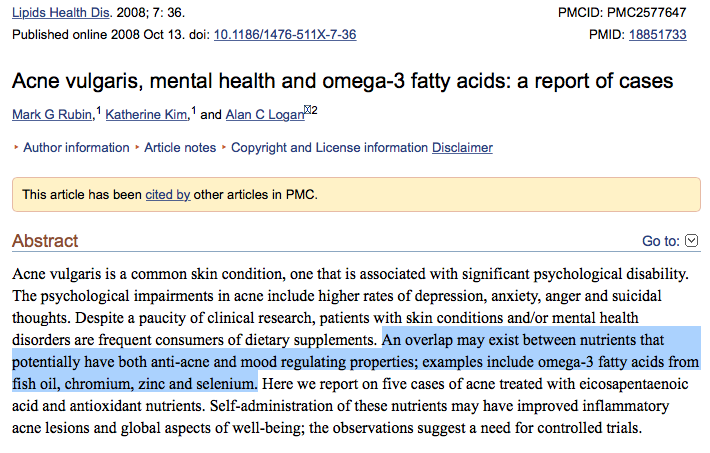710x453 pixels.
Task: Click the article title heading
Action: point(342,80)
